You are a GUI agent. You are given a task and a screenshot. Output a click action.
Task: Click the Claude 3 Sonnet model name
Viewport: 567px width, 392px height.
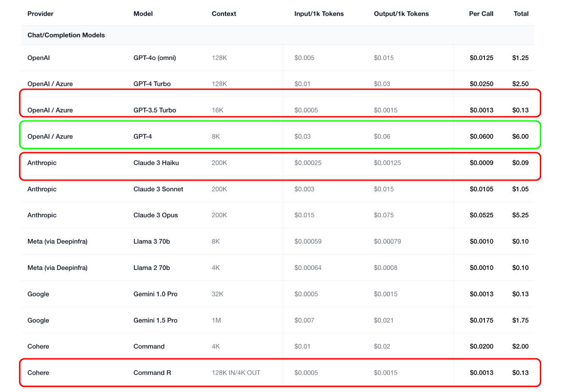coord(158,189)
